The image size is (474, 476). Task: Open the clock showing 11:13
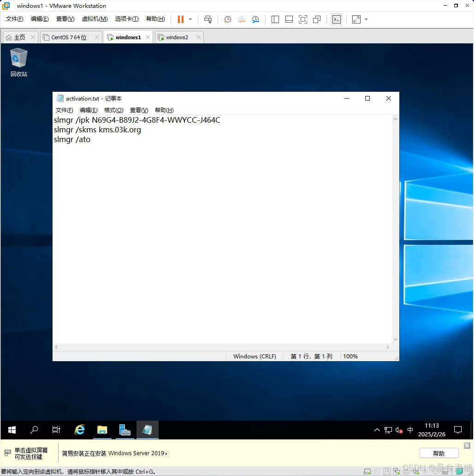coord(432,430)
